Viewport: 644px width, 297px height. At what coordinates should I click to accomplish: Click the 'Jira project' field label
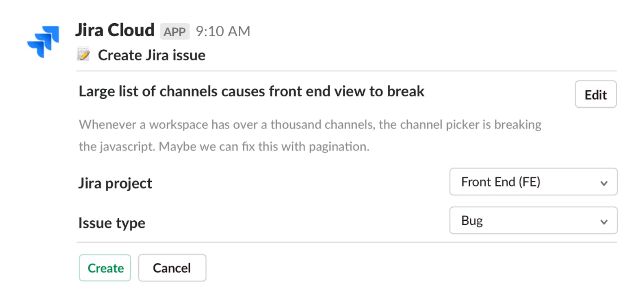pos(115,183)
